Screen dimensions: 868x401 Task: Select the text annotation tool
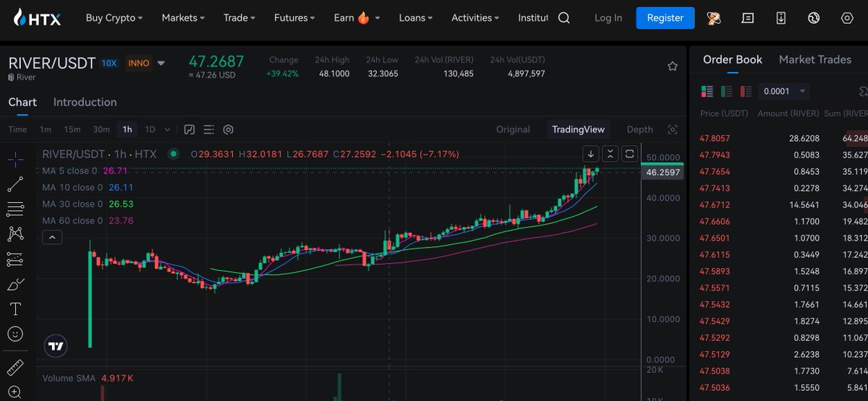coord(15,309)
